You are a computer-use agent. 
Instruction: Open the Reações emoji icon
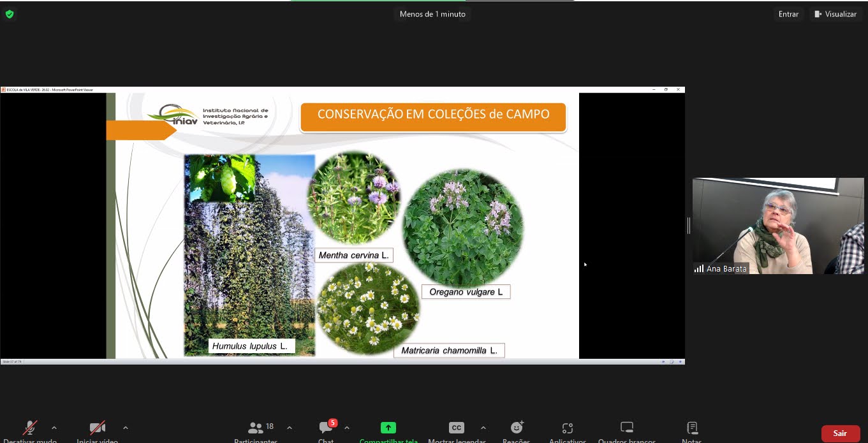coord(517,427)
